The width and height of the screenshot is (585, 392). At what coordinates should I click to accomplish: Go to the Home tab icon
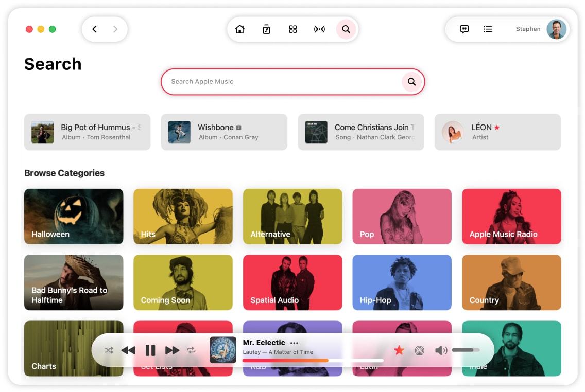[x=239, y=29]
